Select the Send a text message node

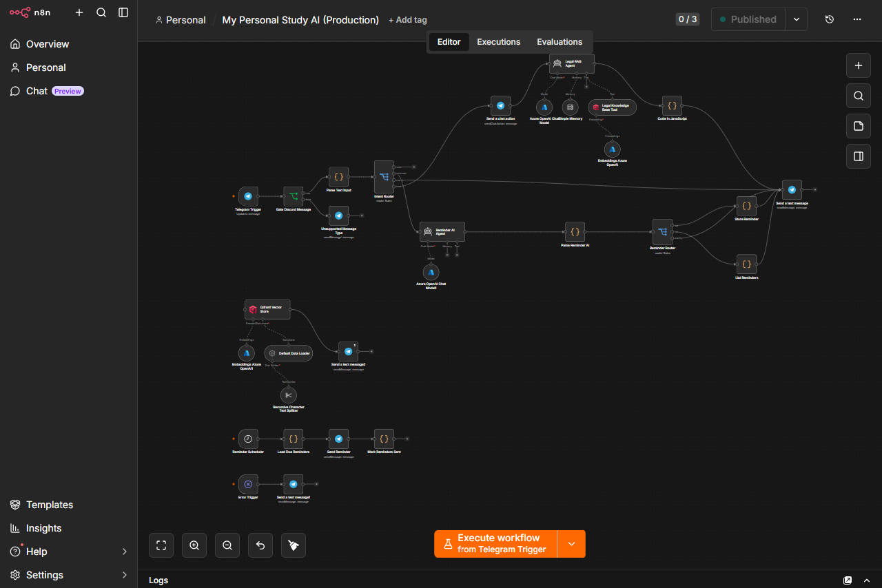tap(792, 190)
